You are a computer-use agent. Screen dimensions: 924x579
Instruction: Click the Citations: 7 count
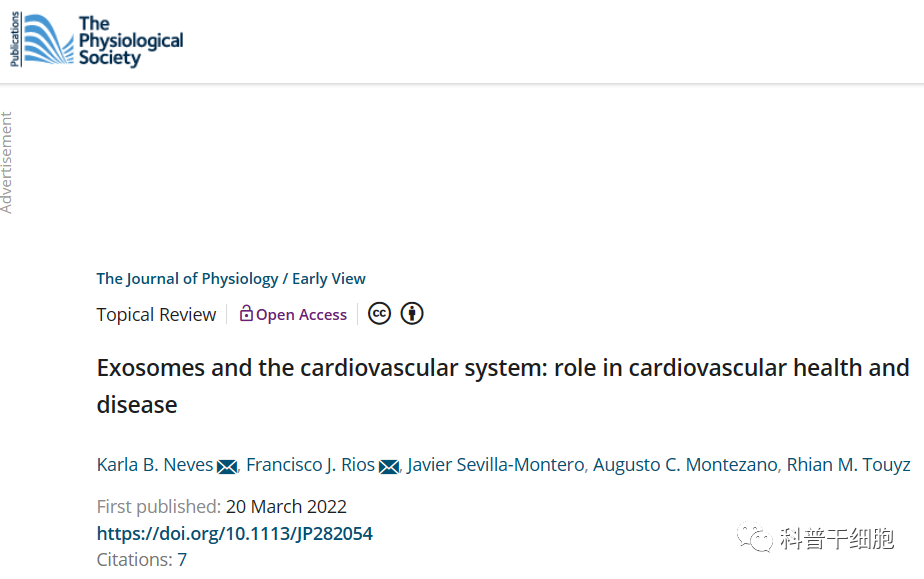[x=142, y=560]
